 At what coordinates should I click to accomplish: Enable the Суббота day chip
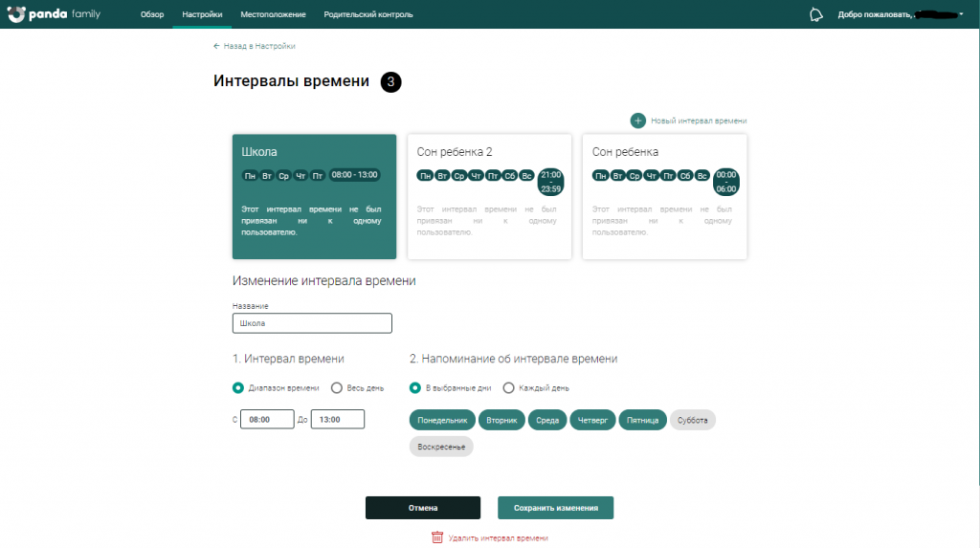pos(693,420)
